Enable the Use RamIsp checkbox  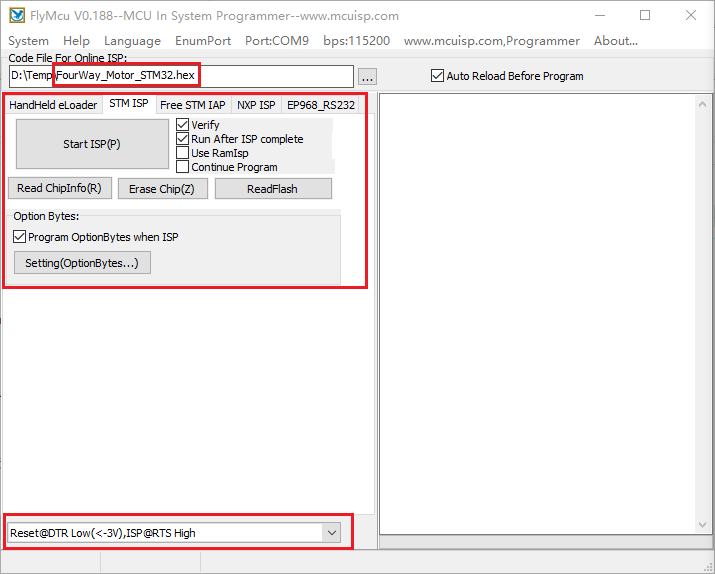182,153
